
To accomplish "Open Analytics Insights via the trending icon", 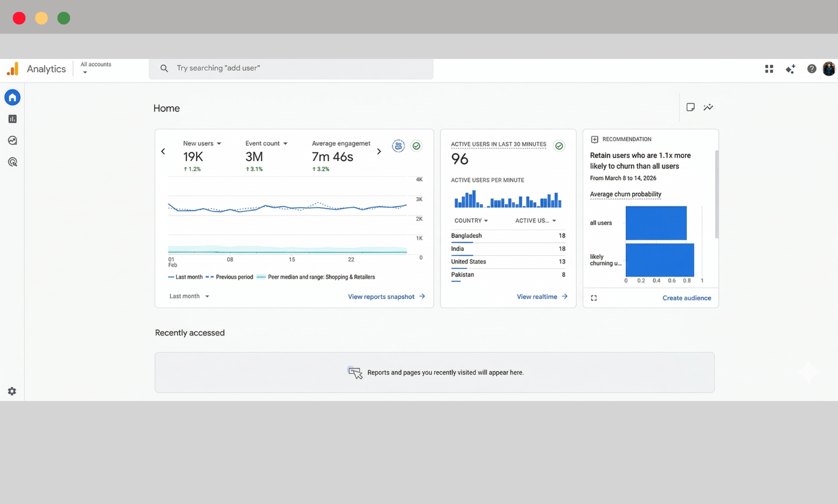I will 709,107.
